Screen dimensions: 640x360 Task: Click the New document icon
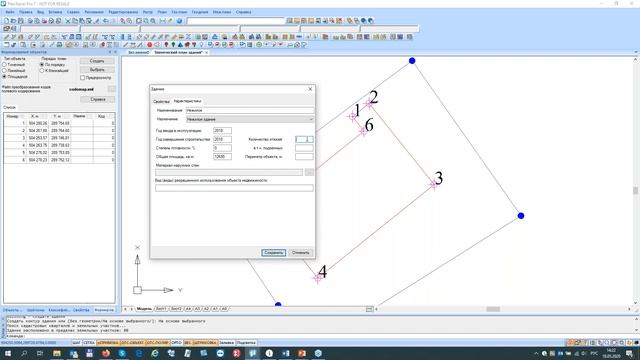coord(6,20)
